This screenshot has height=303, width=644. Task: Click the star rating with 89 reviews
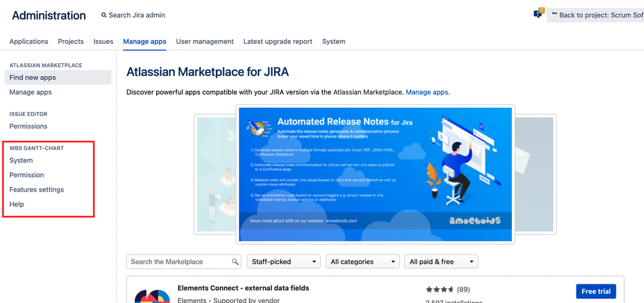448,289
